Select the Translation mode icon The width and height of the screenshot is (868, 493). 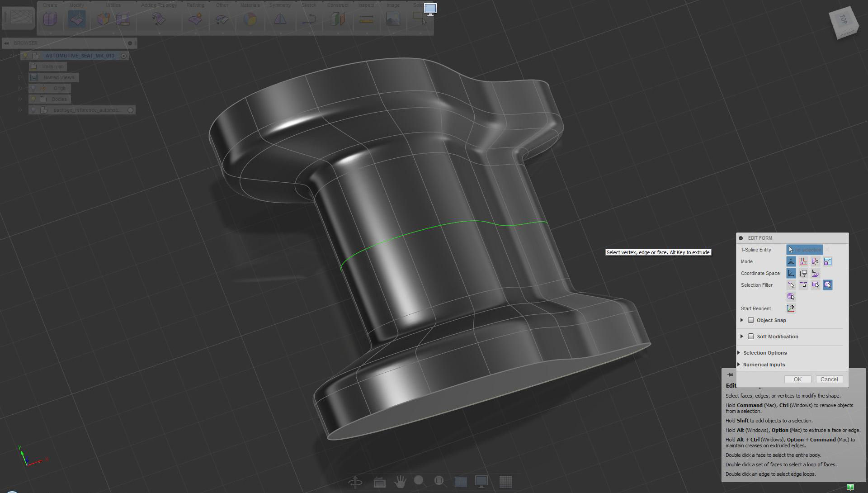pos(803,261)
